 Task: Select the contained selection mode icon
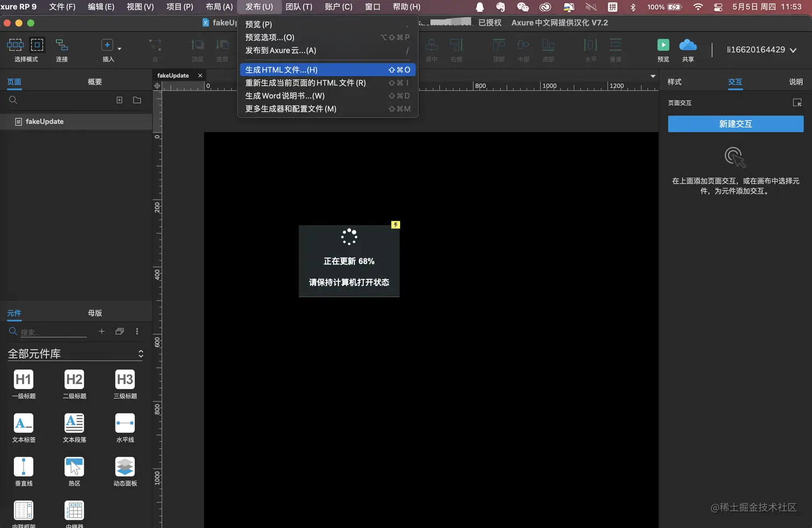point(37,45)
